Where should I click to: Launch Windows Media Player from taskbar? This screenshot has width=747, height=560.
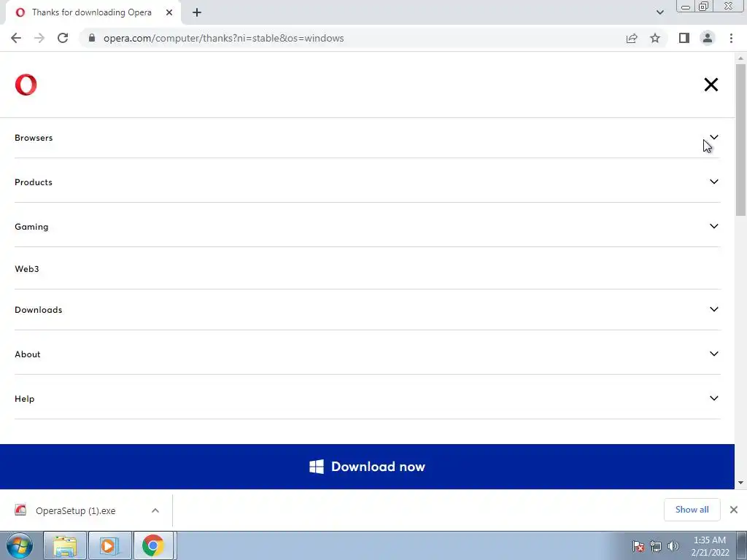(109, 545)
